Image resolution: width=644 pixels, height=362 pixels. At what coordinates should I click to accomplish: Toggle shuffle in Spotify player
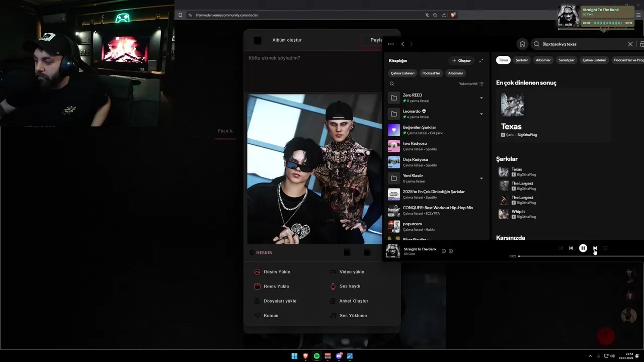[x=560, y=248]
